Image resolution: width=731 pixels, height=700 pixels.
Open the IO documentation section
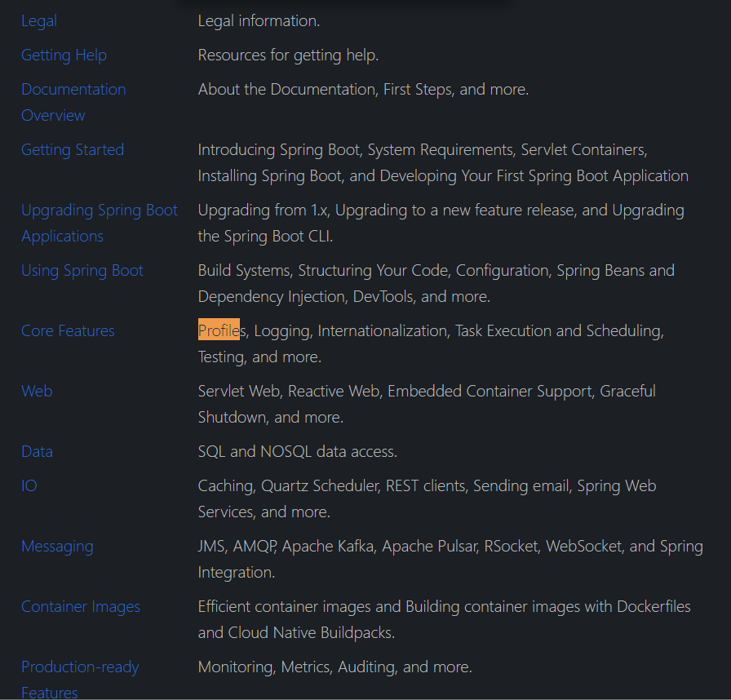pos(28,485)
